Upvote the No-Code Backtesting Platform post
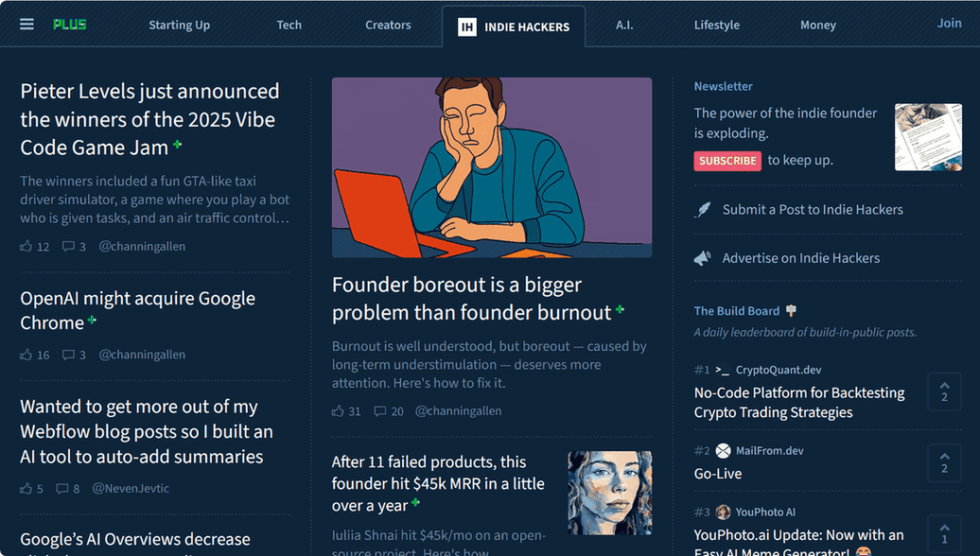The height and width of the screenshot is (556, 980). point(944,391)
